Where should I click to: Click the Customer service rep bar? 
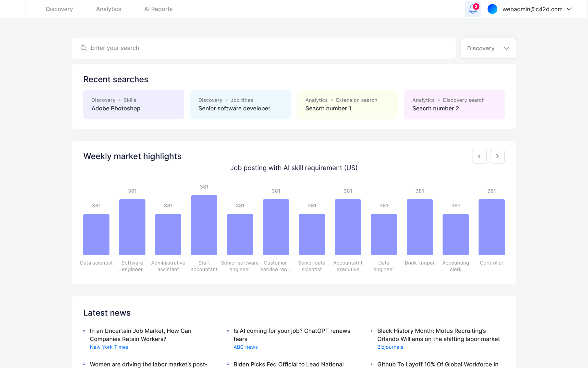click(x=276, y=227)
